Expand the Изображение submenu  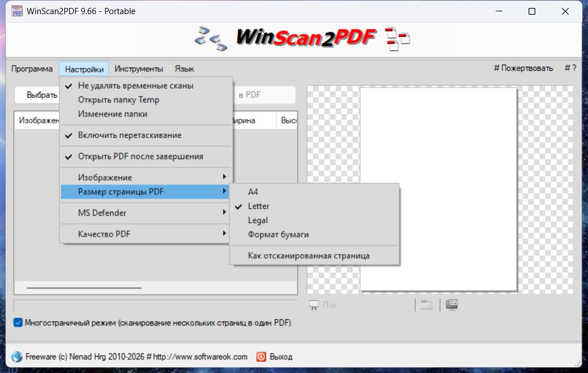tap(146, 177)
